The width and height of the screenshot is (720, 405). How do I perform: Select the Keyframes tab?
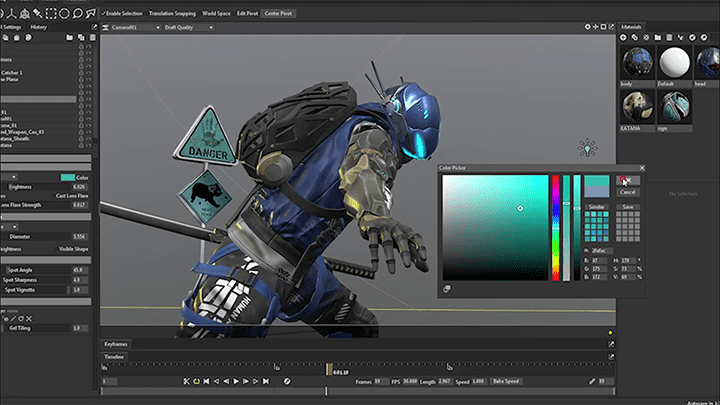pos(116,344)
